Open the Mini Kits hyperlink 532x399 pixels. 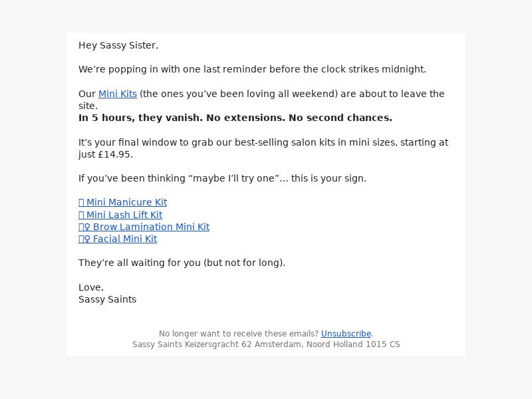click(x=118, y=94)
